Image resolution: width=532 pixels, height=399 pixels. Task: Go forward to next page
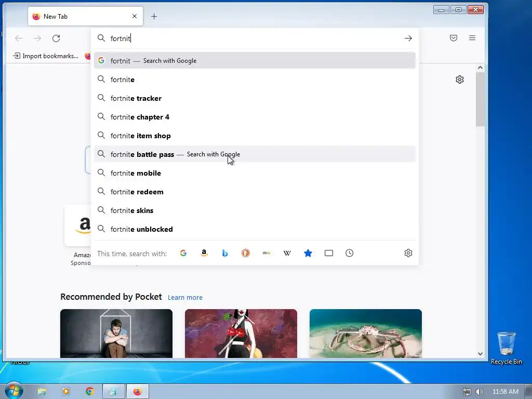37,38
